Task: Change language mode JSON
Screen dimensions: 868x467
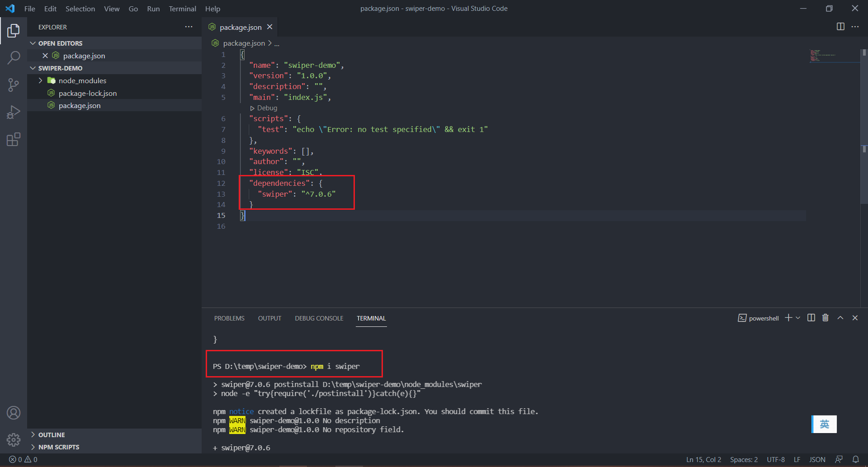Action: pyautogui.click(x=817, y=459)
